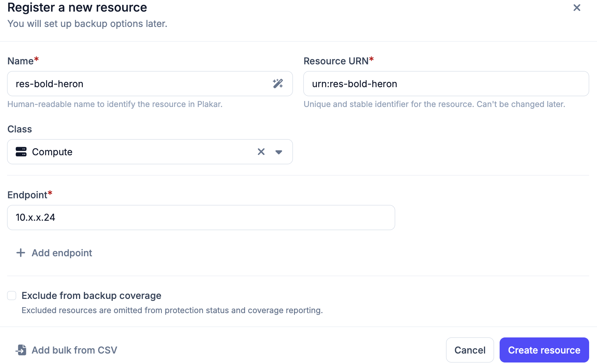Click the Endpoint field label

[27, 195]
